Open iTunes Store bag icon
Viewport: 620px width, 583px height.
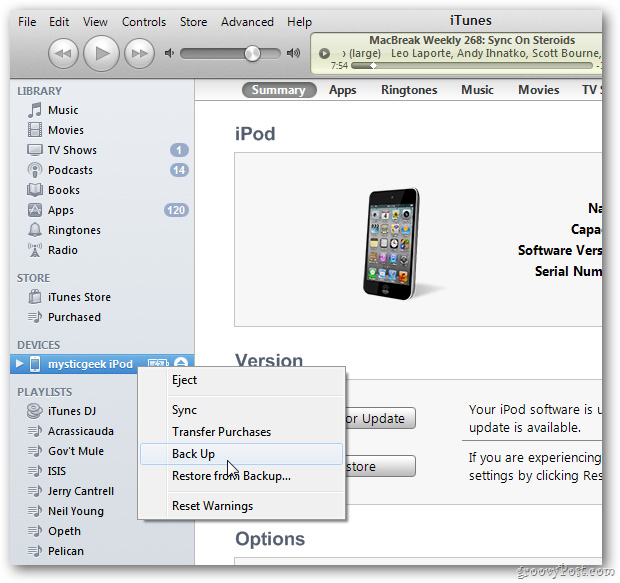[35, 297]
